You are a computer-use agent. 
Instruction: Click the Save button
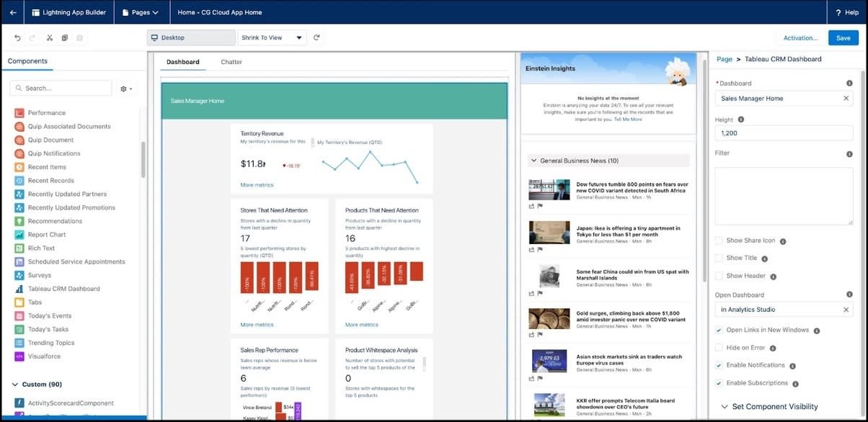coord(843,37)
